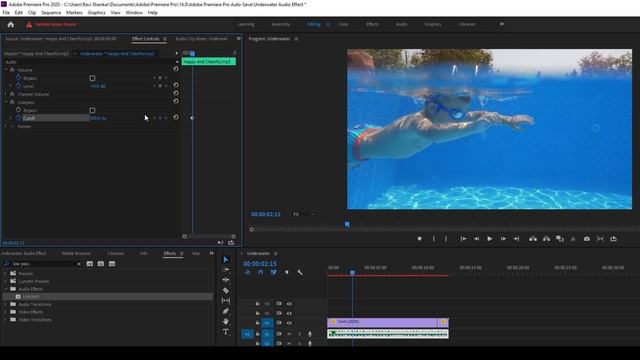Click the timeline ruler playhead
The image size is (640, 360).
point(352,272)
